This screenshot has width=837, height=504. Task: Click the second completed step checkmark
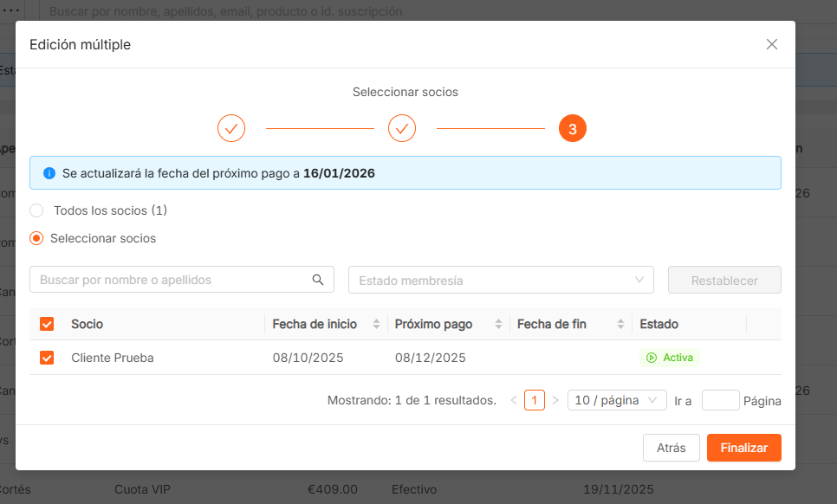click(402, 128)
